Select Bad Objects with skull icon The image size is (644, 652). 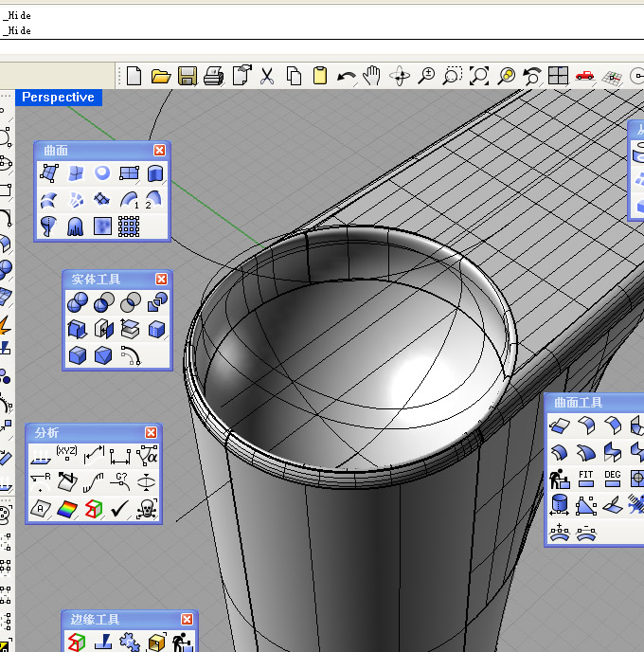click(147, 509)
